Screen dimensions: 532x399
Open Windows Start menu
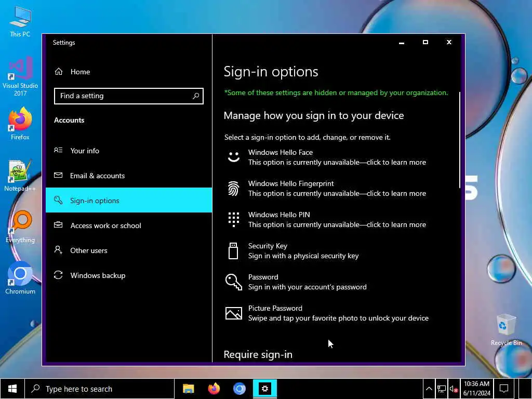(x=12, y=389)
